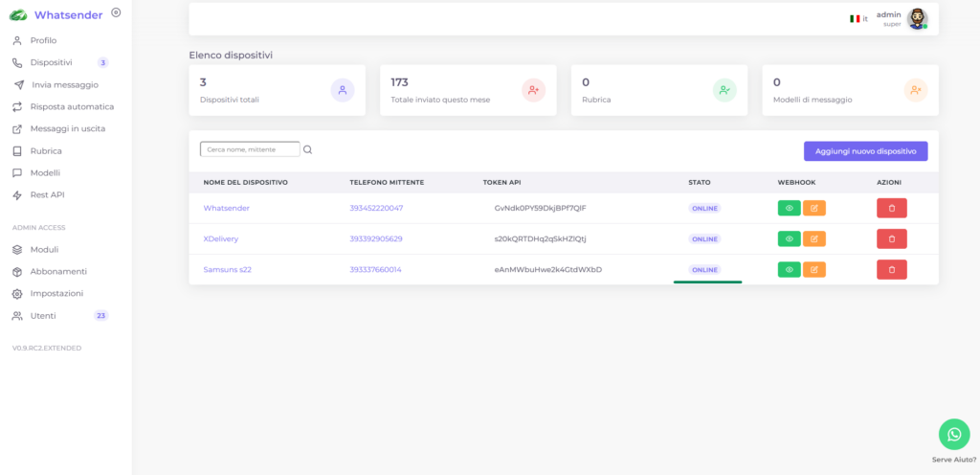Viewport: 980px width, 475px height.
Task: Click phone number 393392905629
Action: point(375,238)
